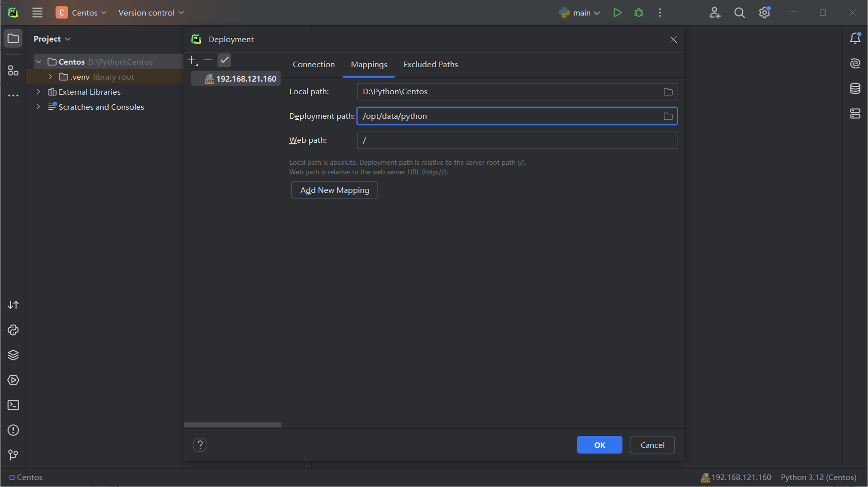Add a new deployment server

click(x=192, y=61)
